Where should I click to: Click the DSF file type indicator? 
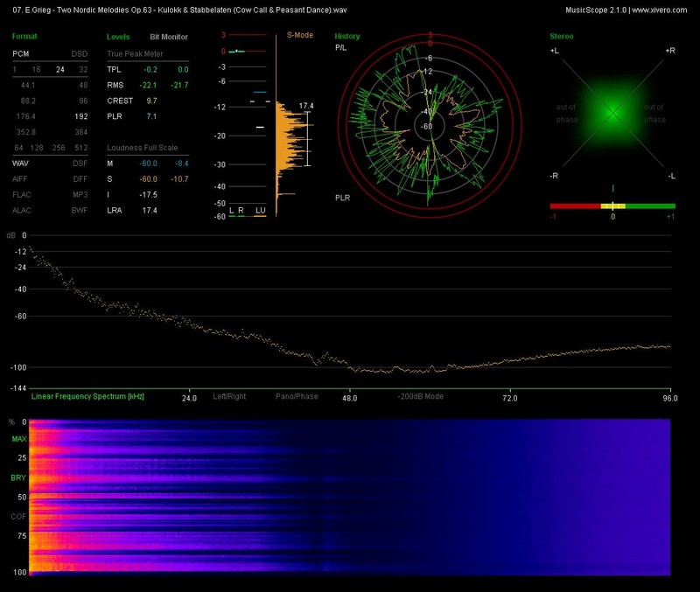pyautogui.click(x=80, y=164)
